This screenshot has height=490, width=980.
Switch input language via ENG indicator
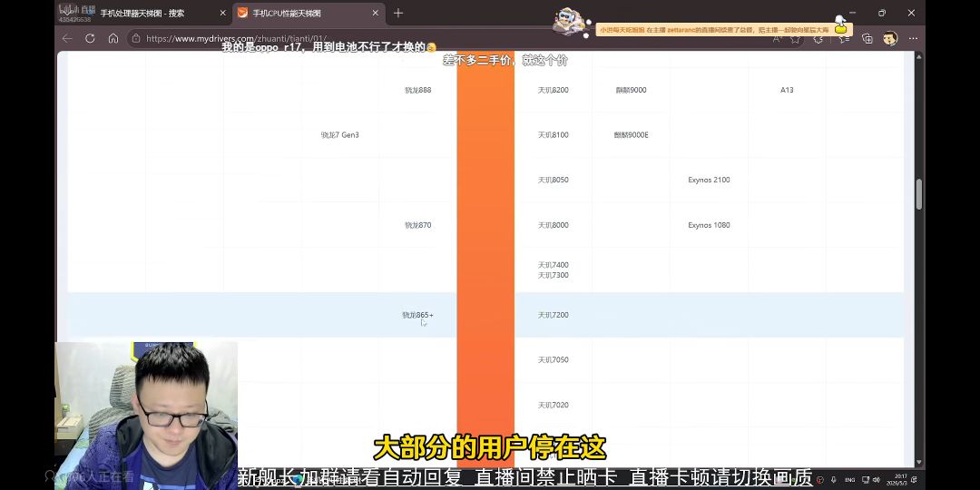pyautogui.click(x=850, y=480)
